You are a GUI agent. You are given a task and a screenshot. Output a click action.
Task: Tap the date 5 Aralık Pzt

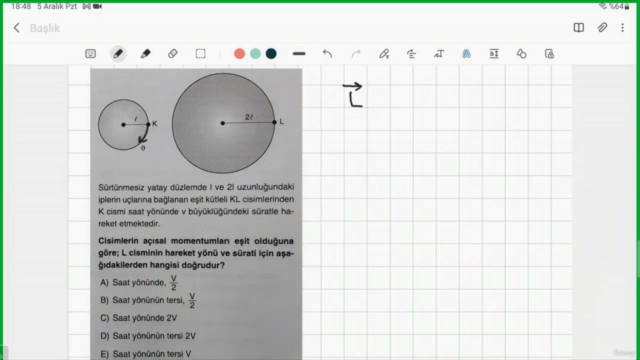[x=57, y=7]
